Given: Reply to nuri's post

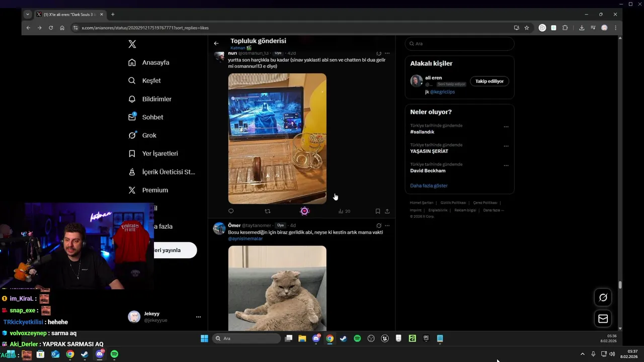Looking at the screenshot, I should (231, 211).
